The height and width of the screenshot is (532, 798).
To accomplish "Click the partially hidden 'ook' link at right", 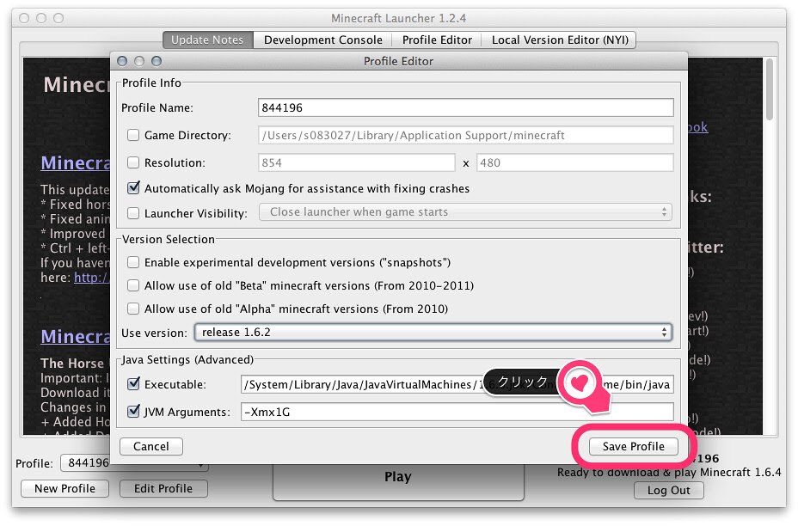I will coord(697,127).
